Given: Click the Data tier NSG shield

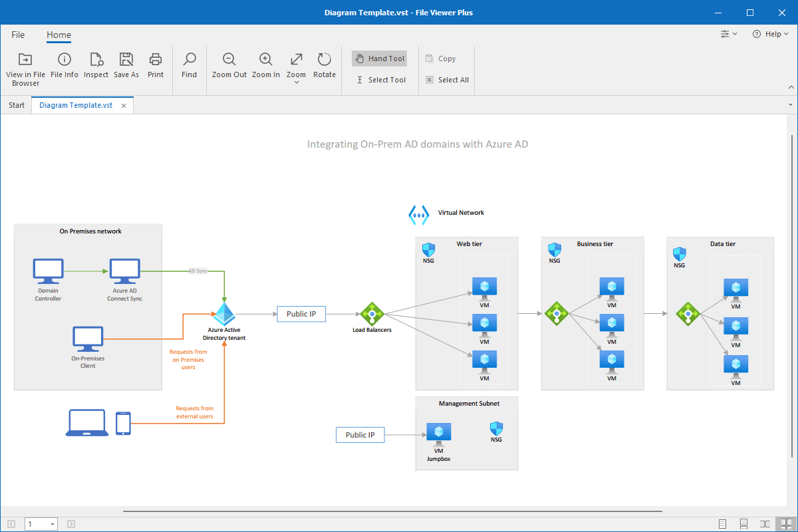Looking at the screenshot, I should tap(679, 254).
